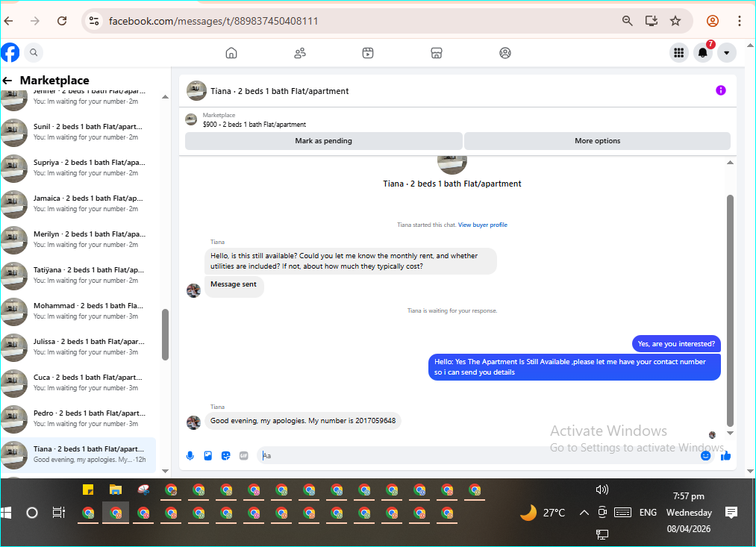Image resolution: width=756 pixels, height=547 pixels.
Task: Open Task View on taskbar
Action: 59,513
